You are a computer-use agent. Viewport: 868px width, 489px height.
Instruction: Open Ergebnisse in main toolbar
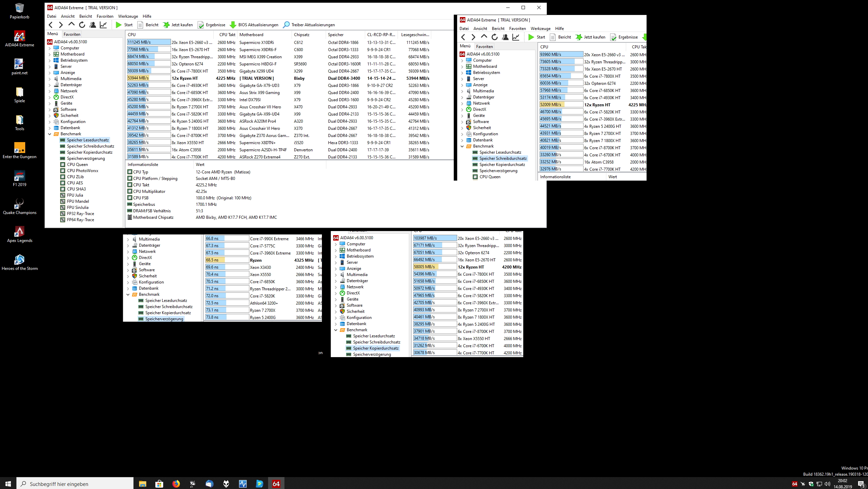[x=212, y=25]
